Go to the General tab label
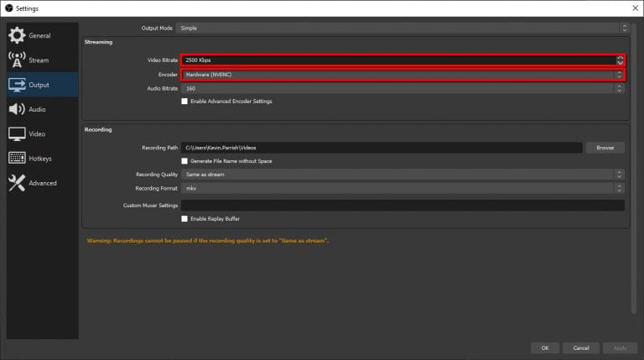644x360 pixels. coord(40,36)
